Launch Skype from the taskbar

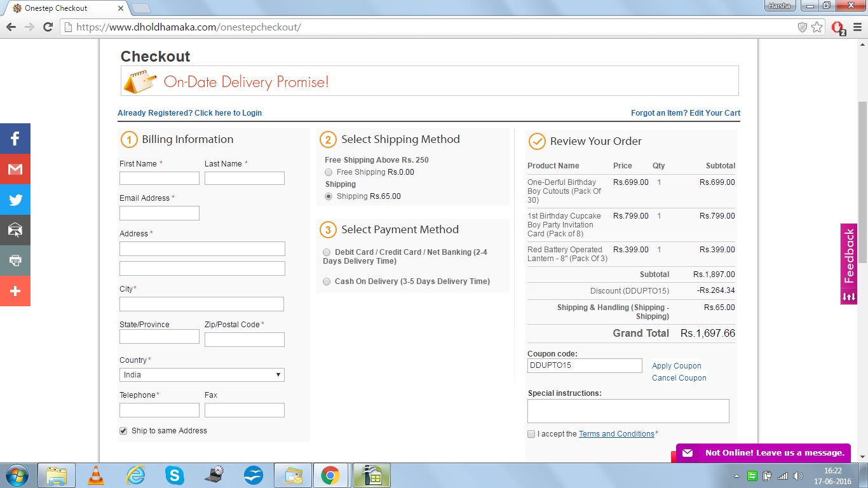[x=175, y=475]
